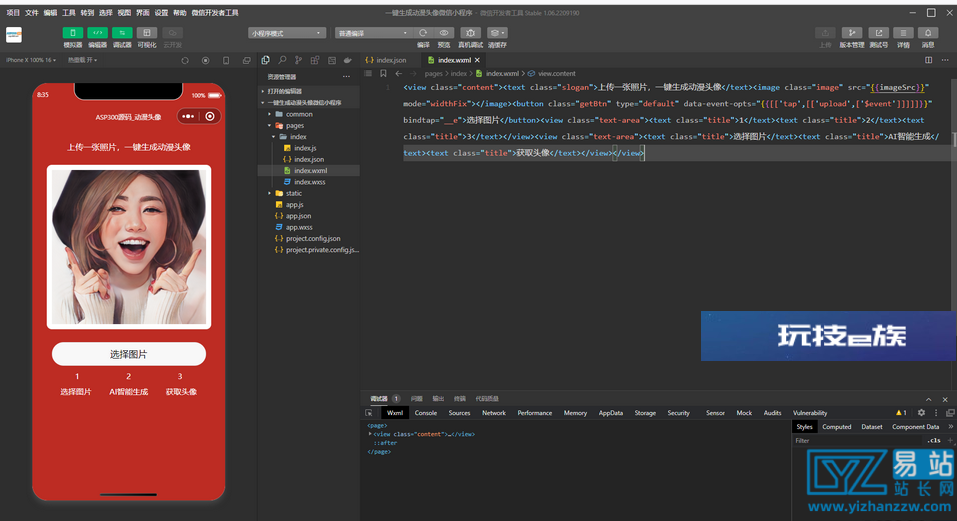Open the source control branch icon
Image resolution: width=957 pixels, height=521 pixels.
click(x=298, y=60)
